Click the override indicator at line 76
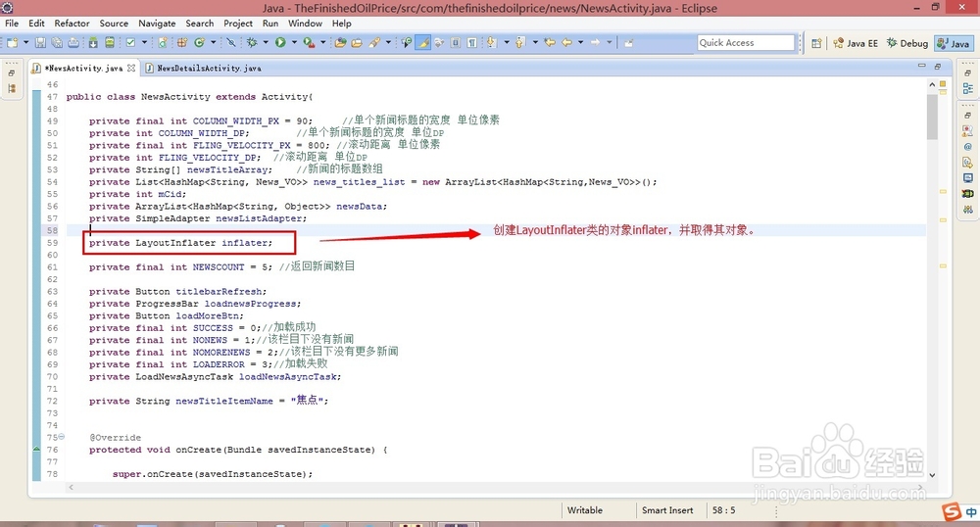The width and height of the screenshot is (980, 527). click(36, 449)
